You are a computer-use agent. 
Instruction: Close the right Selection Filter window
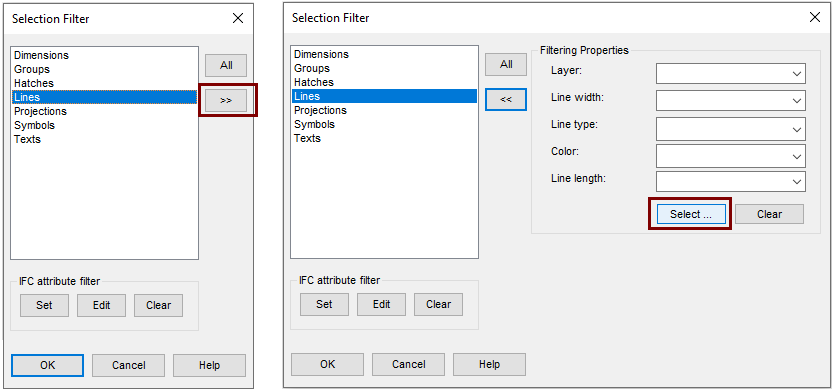[814, 18]
